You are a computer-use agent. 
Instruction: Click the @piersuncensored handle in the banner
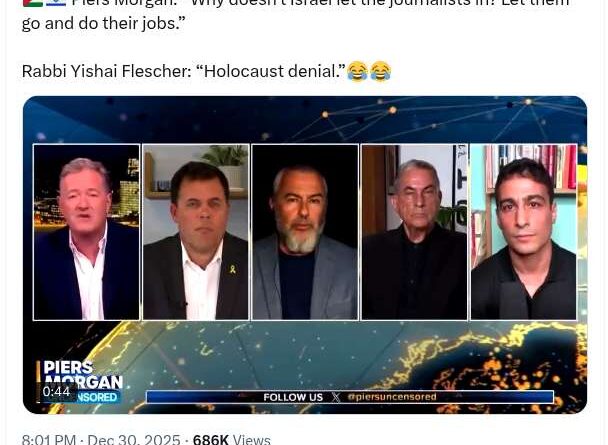coord(392,397)
